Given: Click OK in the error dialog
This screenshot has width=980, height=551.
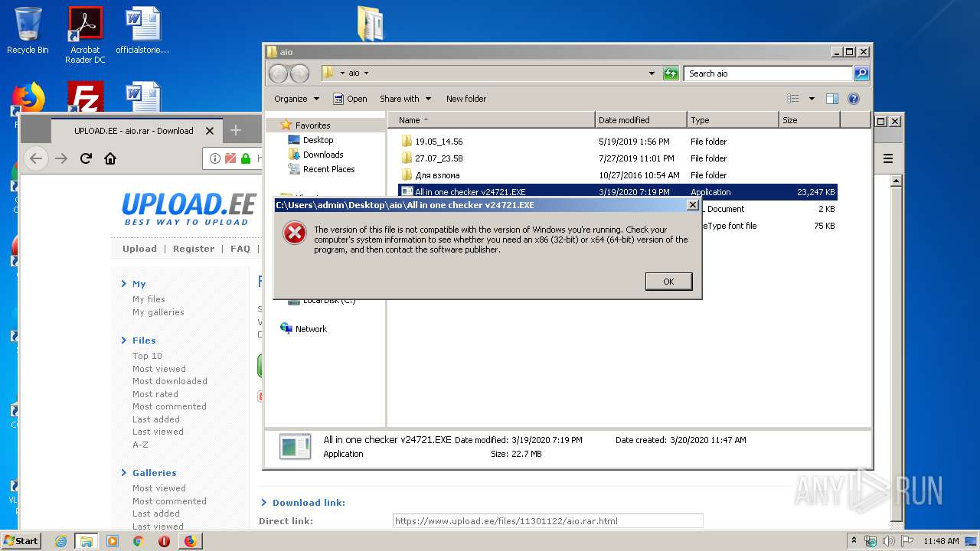Looking at the screenshot, I should [x=668, y=282].
